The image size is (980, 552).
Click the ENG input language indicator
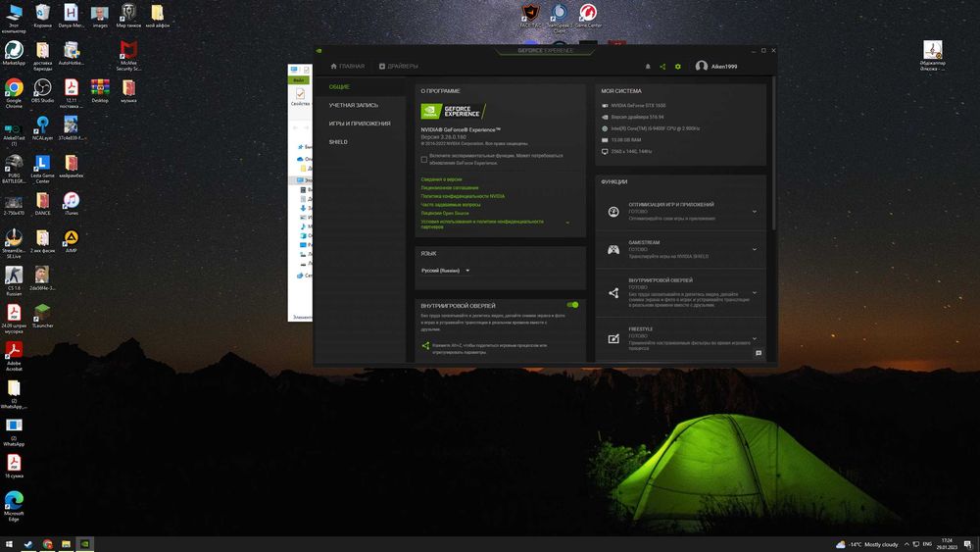927,544
